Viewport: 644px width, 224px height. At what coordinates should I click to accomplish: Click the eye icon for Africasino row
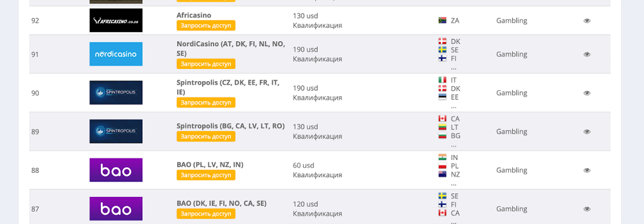(x=587, y=20)
